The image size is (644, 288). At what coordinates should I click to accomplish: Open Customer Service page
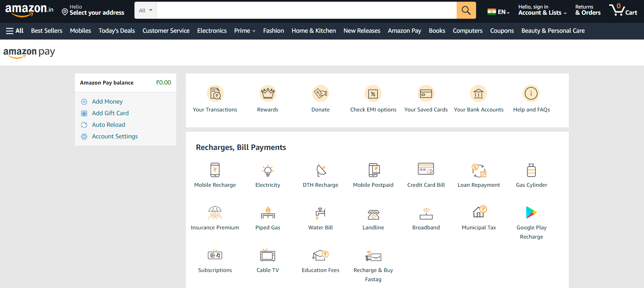(166, 31)
